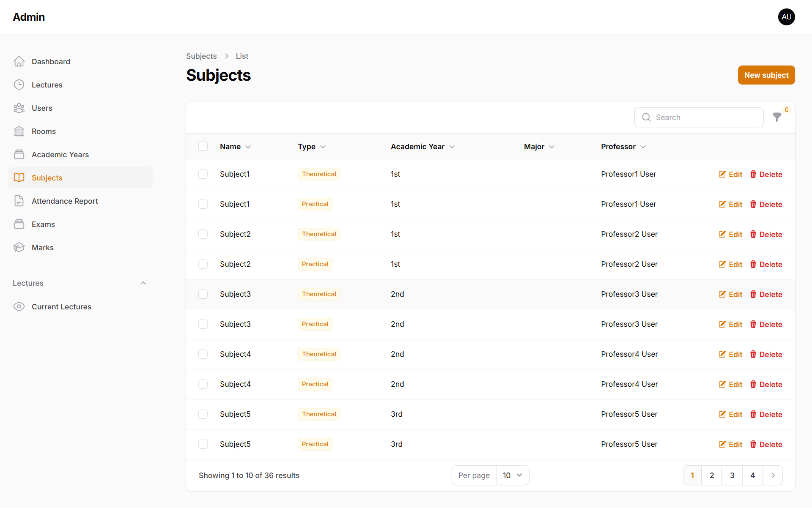Sort by the Major column
812x508 pixels.
point(539,147)
